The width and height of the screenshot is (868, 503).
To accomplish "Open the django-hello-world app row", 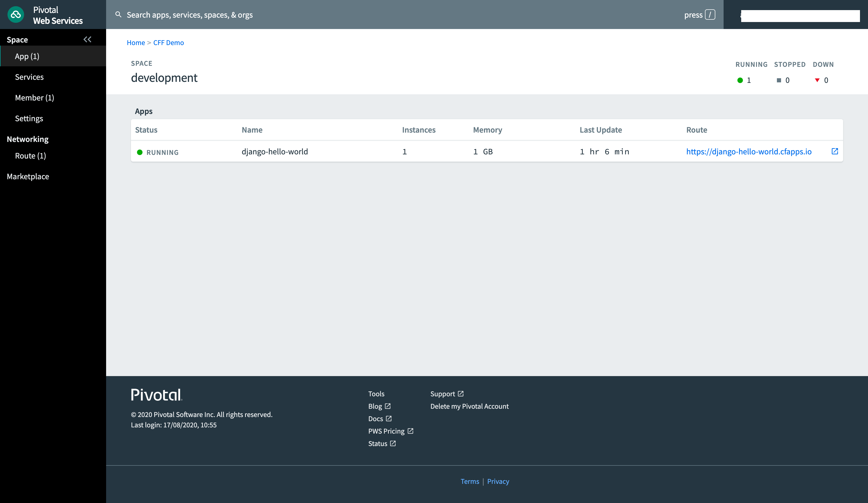I will coord(275,151).
